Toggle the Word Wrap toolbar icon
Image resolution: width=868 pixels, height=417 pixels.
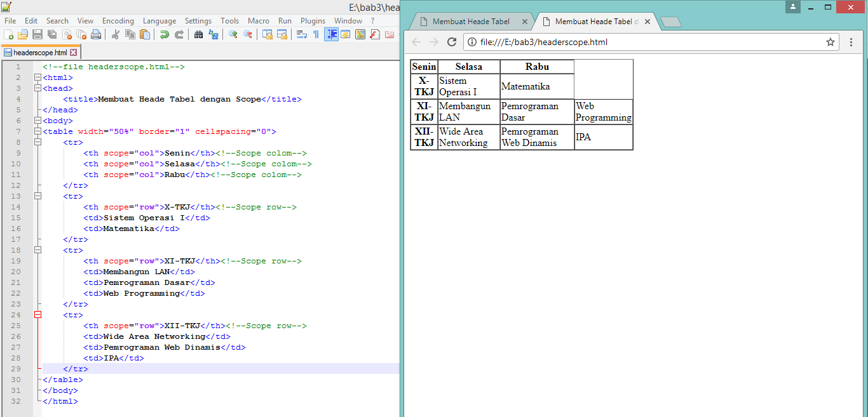(301, 34)
